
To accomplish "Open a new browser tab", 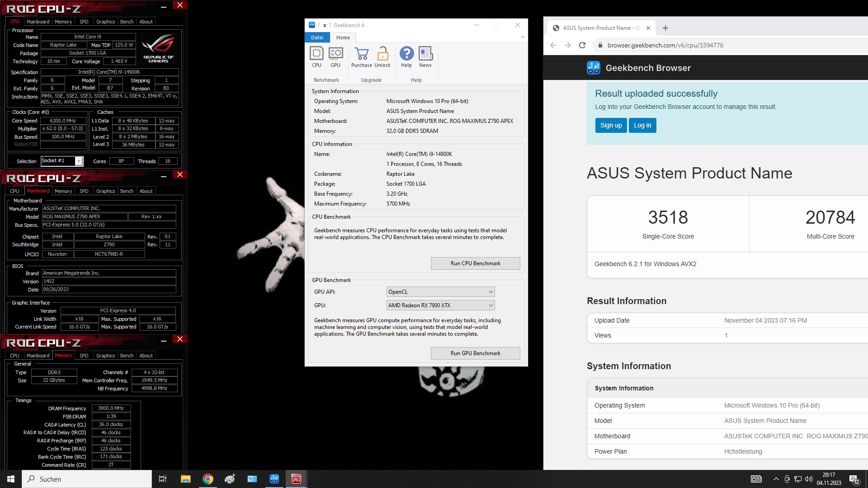I will coord(665,28).
